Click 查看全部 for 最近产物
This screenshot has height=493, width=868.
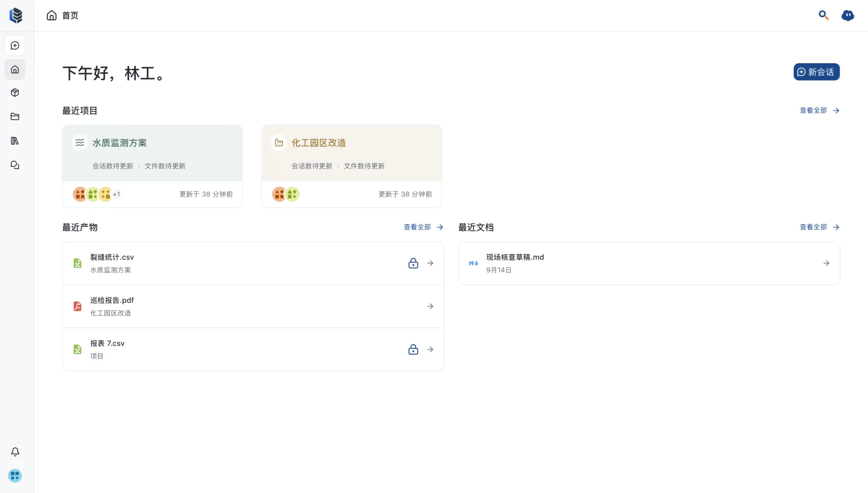pos(423,227)
